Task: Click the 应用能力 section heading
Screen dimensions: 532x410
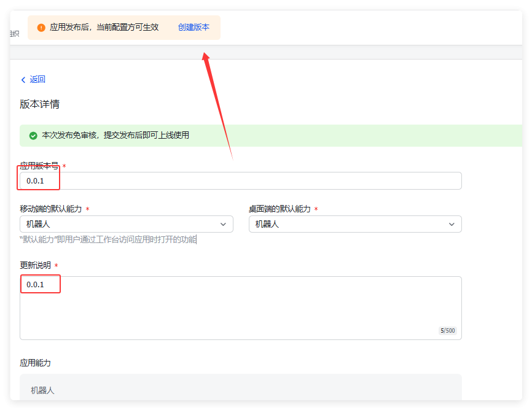Action: click(36, 363)
